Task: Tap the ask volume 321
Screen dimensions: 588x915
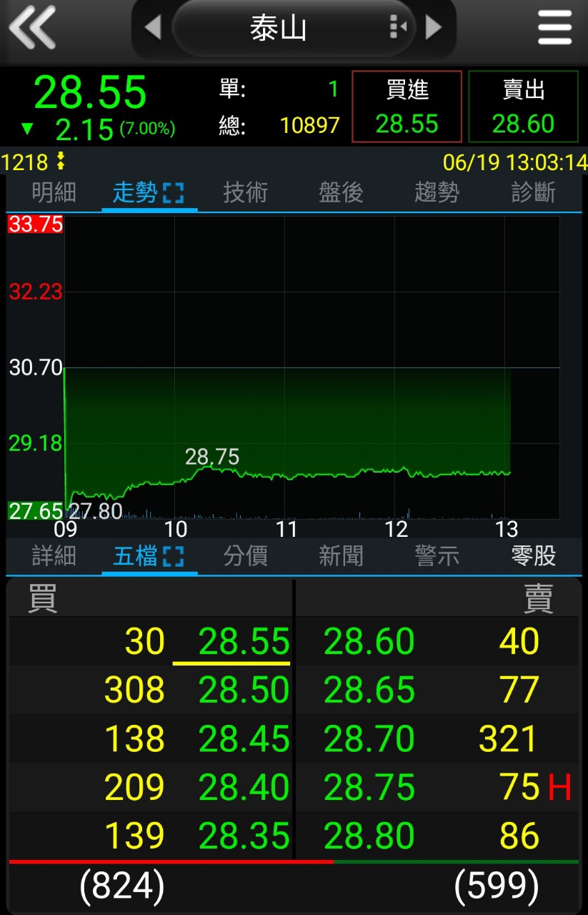Action: coord(508,739)
